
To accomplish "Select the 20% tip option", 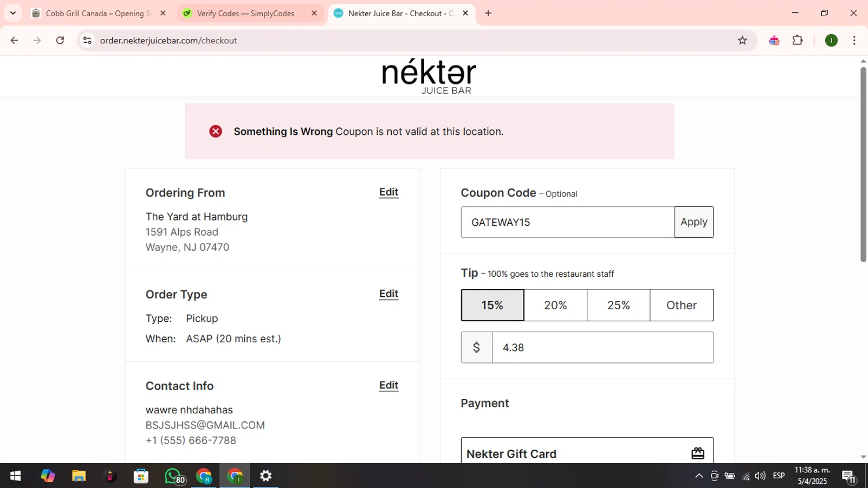I will pos(556,305).
